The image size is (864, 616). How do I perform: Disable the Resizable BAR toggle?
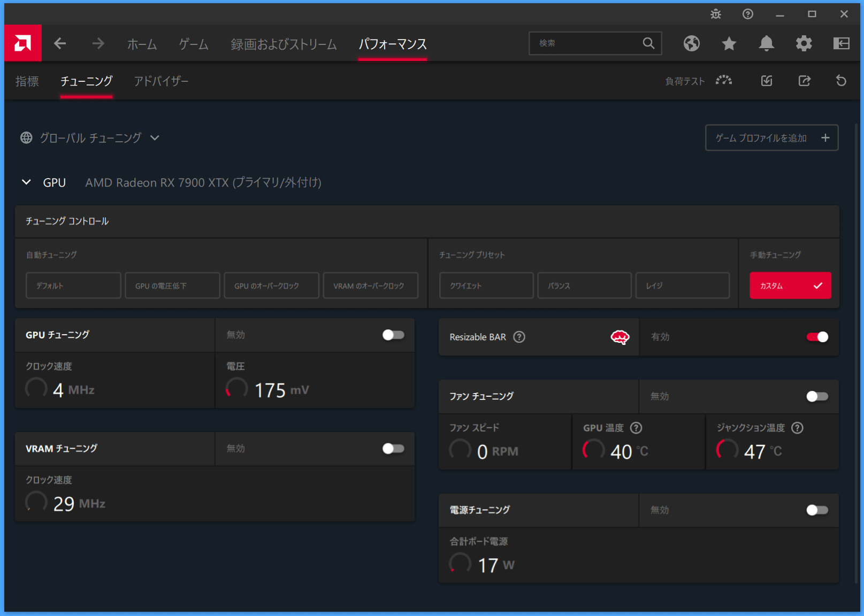817,337
